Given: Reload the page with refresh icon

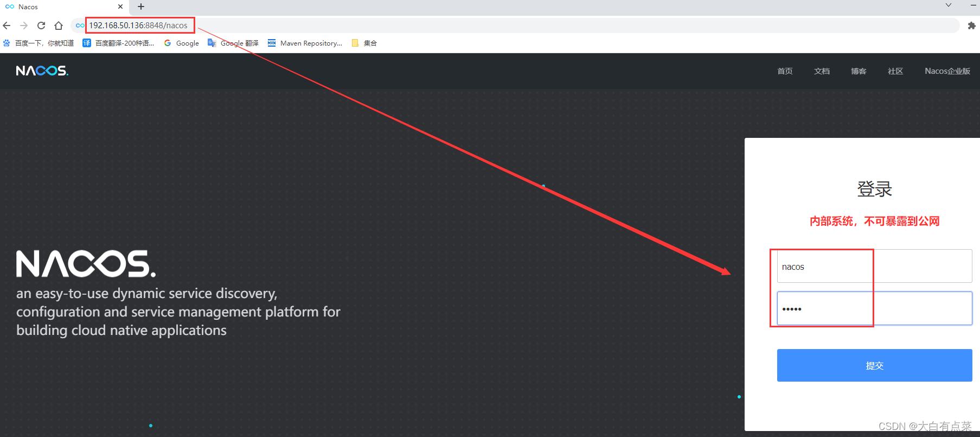Looking at the screenshot, I should [41, 26].
